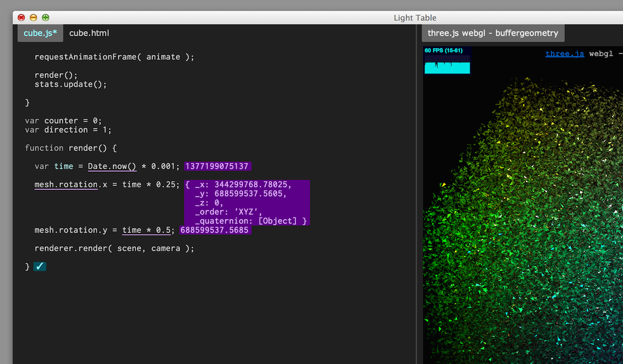This screenshot has width=623, height=364.
Task: Click the underlined mesh.rotation expression
Action: [x=66, y=184]
